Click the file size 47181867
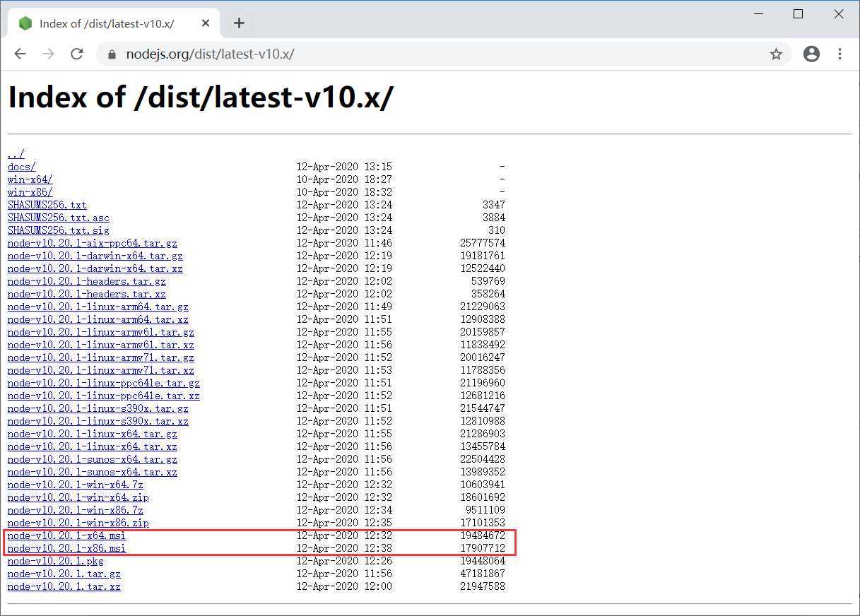The height and width of the screenshot is (616, 860). [483, 574]
